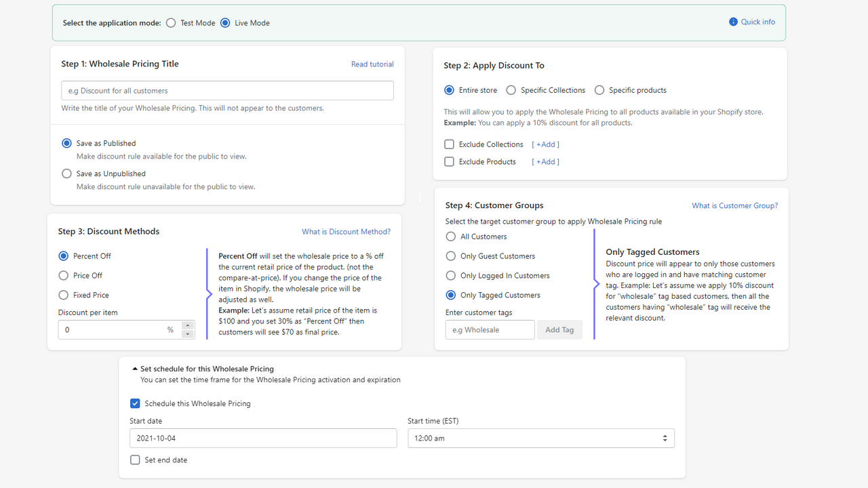Image resolution: width=868 pixels, height=488 pixels.
Task: Click the customer tags input field
Action: tap(490, 330)
